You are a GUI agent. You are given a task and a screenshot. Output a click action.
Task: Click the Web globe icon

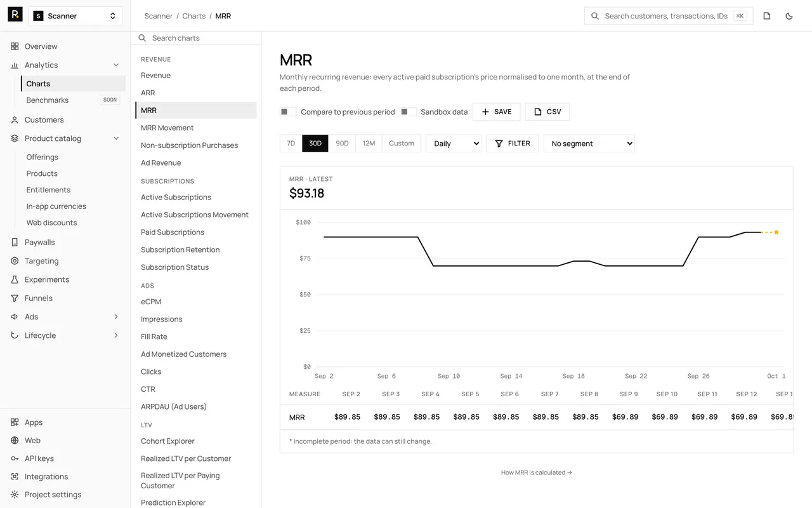[15, 440]
